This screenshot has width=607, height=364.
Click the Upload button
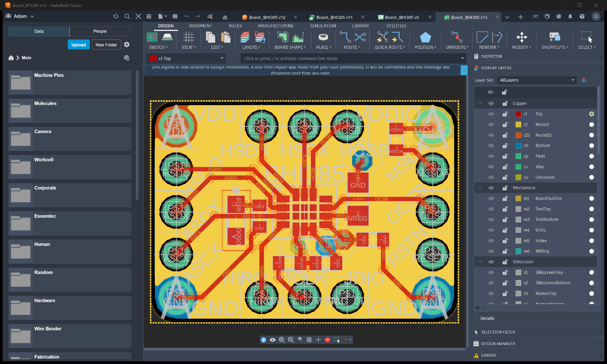(x=79, y=45)
